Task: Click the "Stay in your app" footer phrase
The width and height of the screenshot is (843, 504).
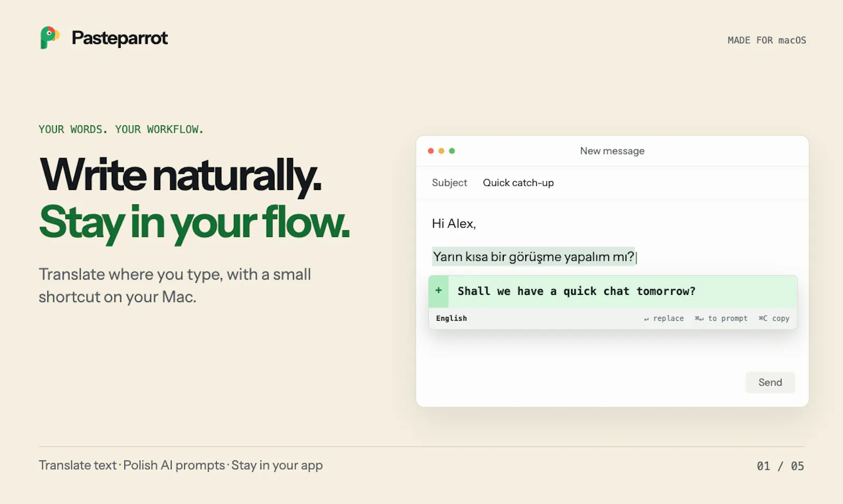Action: point(277,466)
